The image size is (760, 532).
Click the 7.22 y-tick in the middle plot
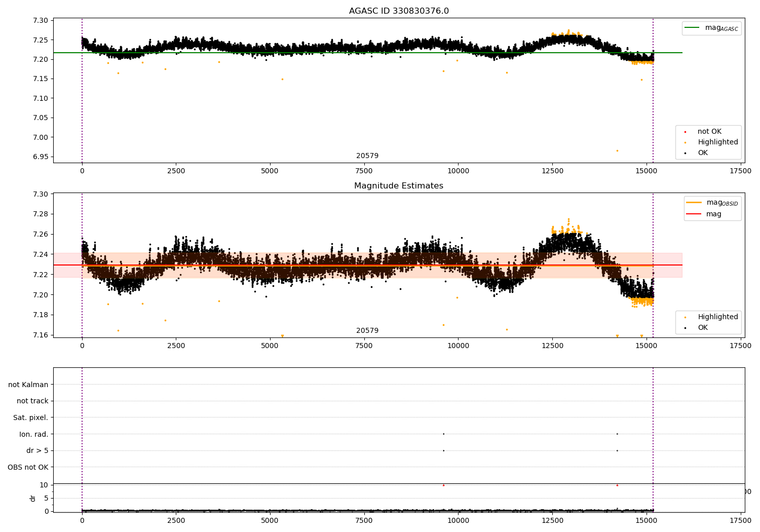click(x=41, y=275)
